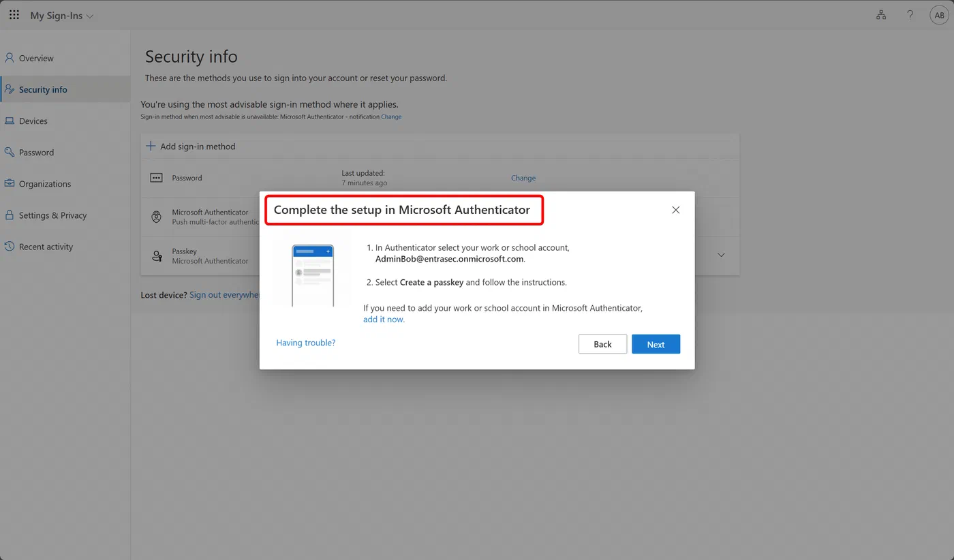Go to Security info in sidebar
954x560 pixels.
[65, 89]
